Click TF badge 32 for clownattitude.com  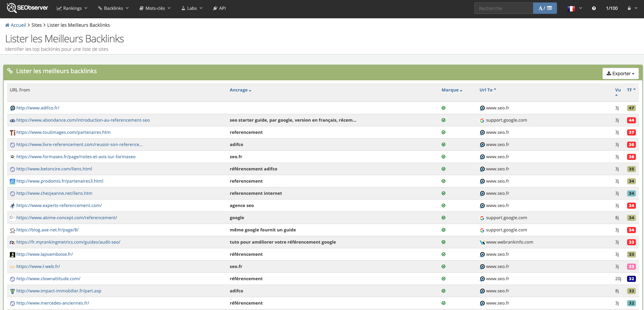point(631,279)
